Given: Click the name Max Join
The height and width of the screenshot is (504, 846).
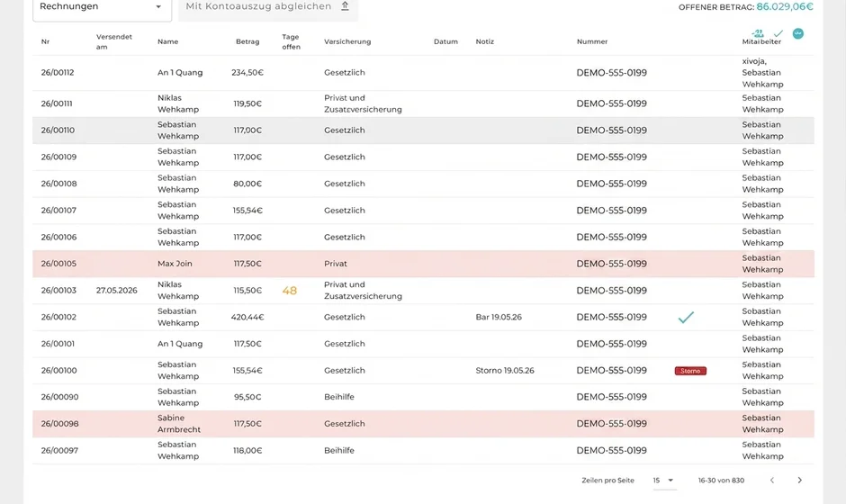Looking at the screenshot, I should coord(175,264).
